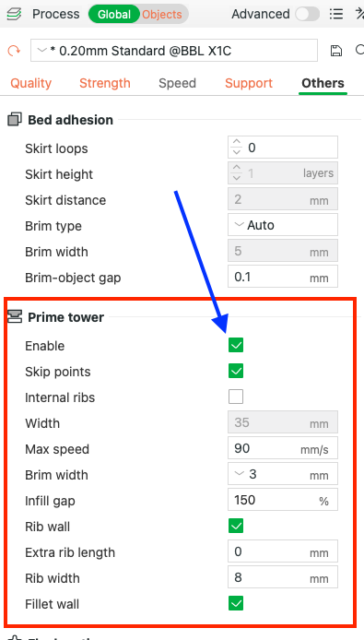The width and height of the screenshot is (364, 640).
Task: Open the Support tab
Action: (249, 83)
